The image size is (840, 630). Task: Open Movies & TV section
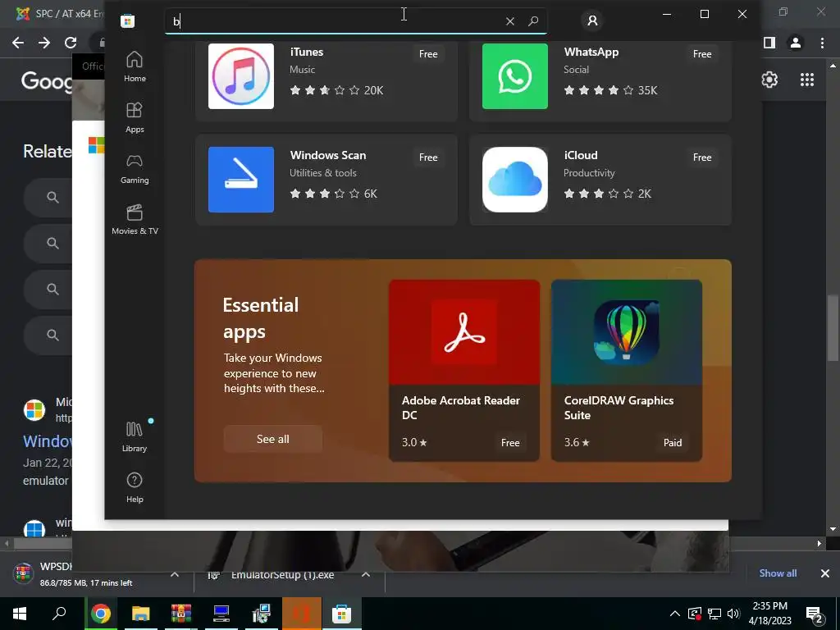[135, 219]
